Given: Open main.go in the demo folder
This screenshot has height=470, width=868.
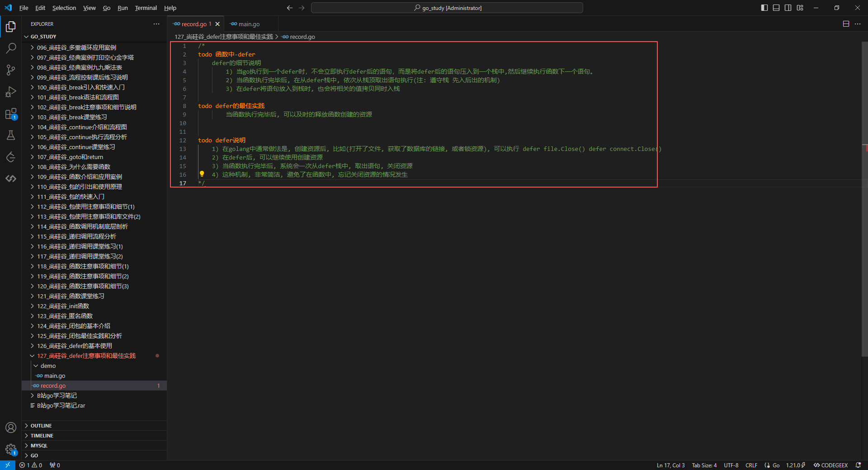Looking at the screenshot, I should (x=94, y=376).
